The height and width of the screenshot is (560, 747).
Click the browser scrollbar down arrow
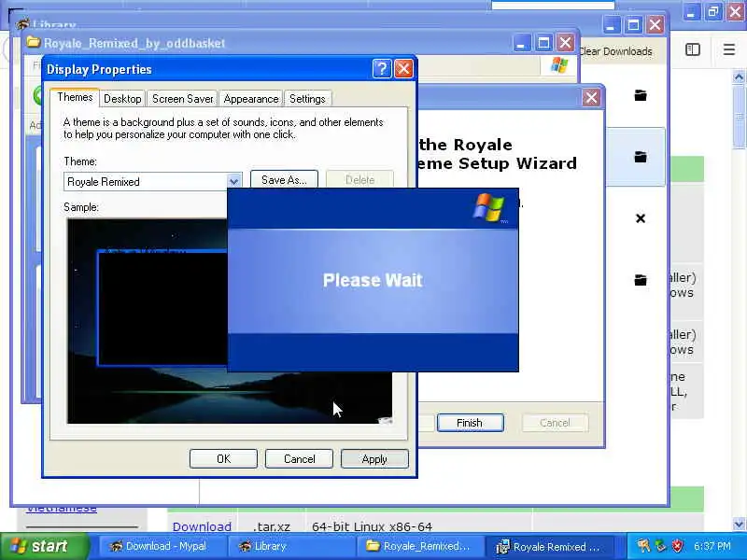coord(739,525)
